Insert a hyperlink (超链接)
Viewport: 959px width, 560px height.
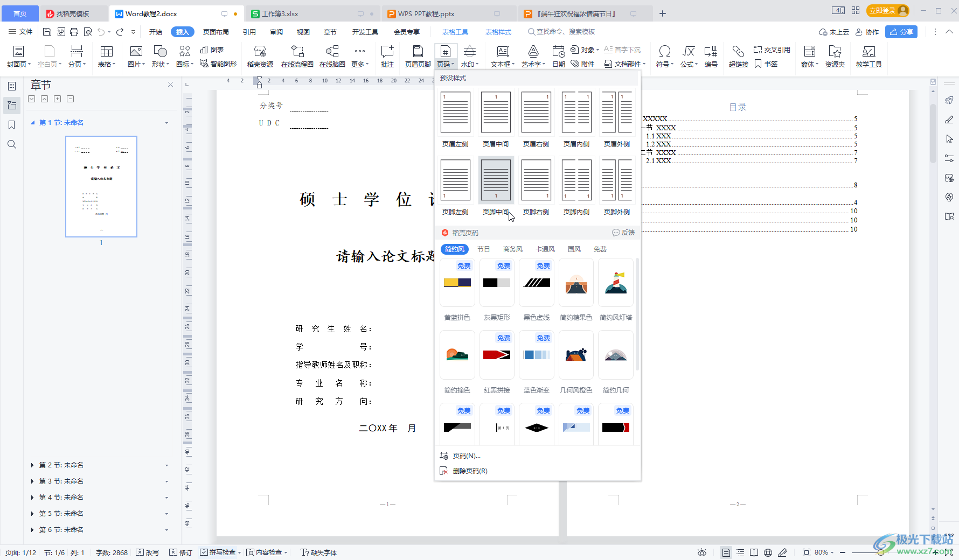click(738, 57)
